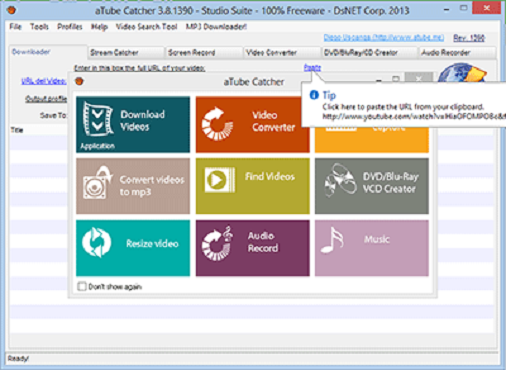
Task: Switch to the Audio Recorder tab
Action: click(x=457, y=52)
